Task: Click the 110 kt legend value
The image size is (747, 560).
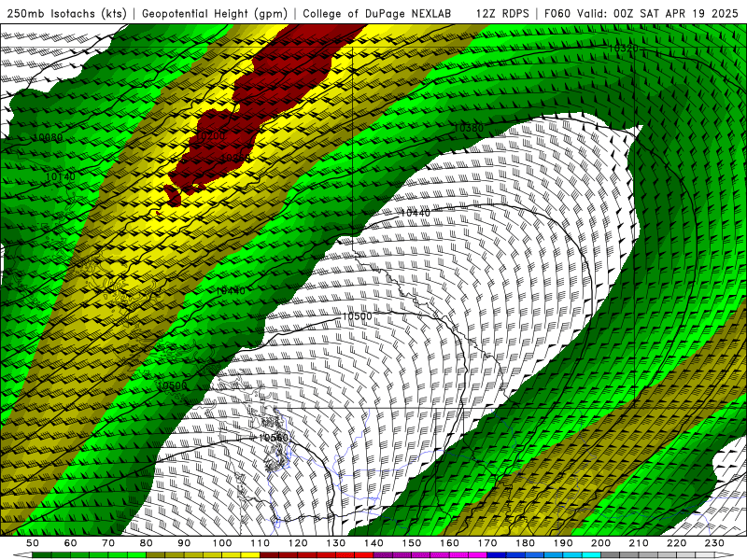Action: click(x=260, y=543)
